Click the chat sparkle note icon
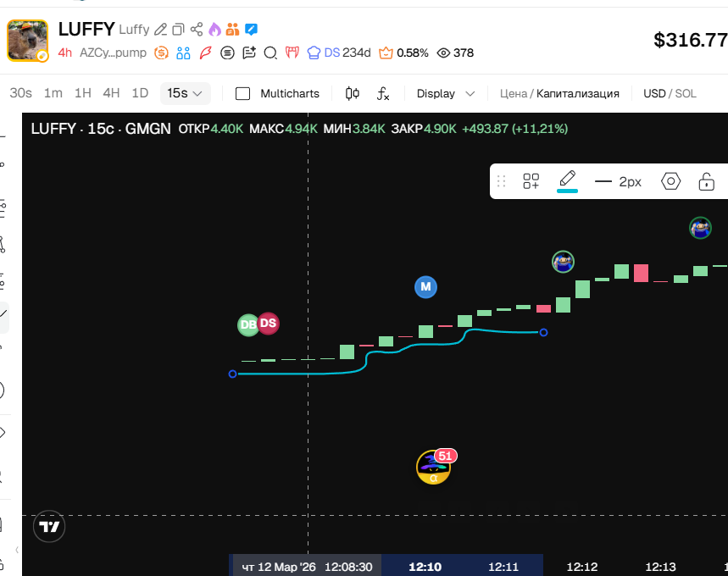This screenshot has width=728, height=576. click(249, 53)
